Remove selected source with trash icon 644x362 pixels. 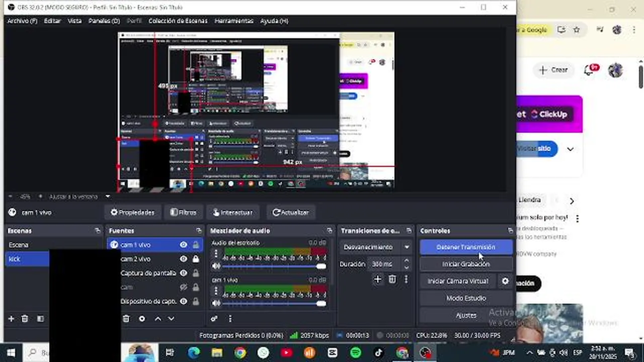point(126,319)
